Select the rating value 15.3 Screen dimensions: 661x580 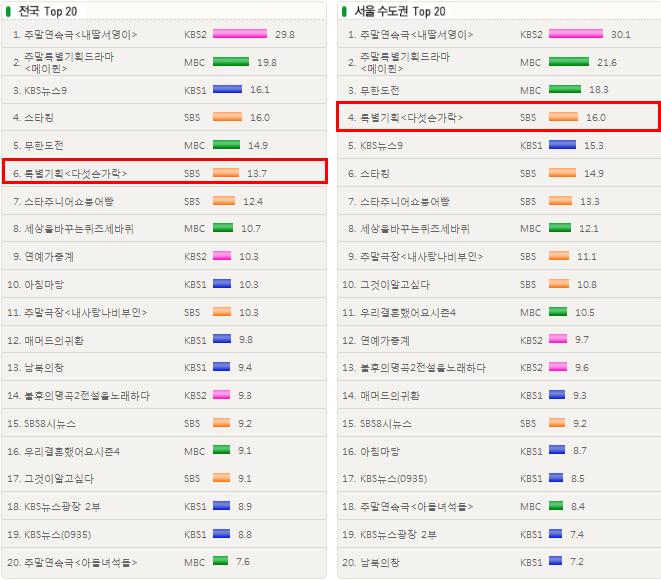pyautogui.click(x=594, y=145)
